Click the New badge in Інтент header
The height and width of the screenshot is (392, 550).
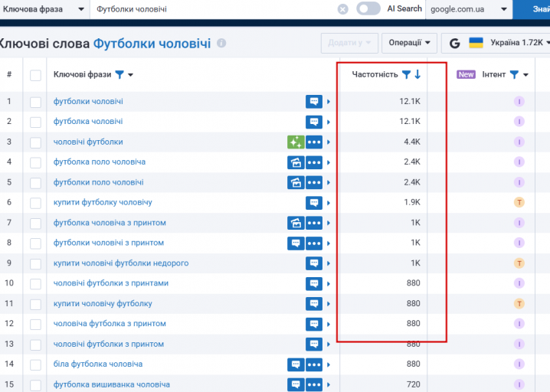pos(466,74)
